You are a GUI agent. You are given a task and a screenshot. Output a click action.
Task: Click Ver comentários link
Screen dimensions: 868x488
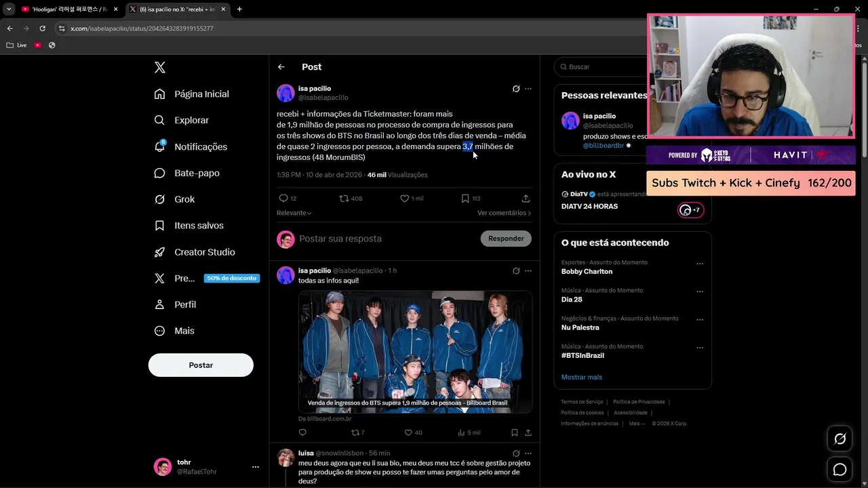tap(504, 213)
